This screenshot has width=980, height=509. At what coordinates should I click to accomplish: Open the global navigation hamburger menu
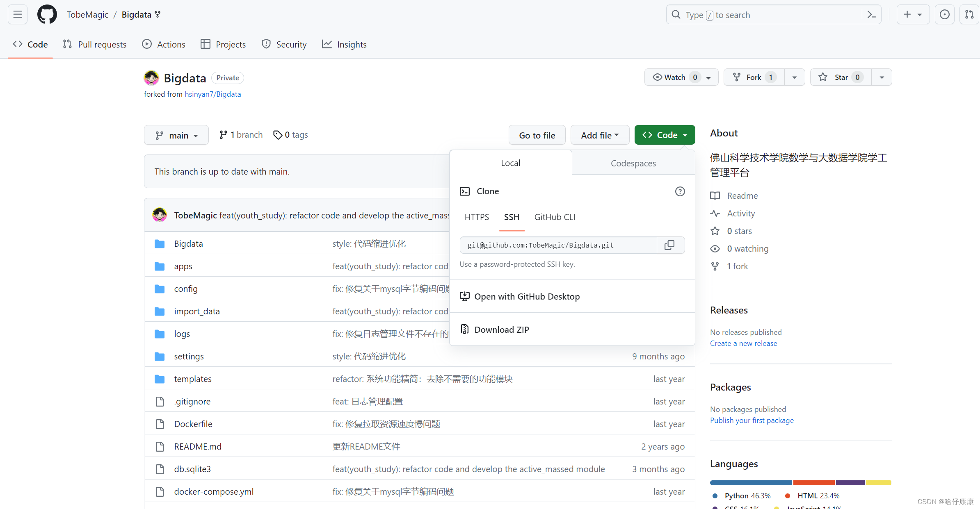tap(17, 14)
